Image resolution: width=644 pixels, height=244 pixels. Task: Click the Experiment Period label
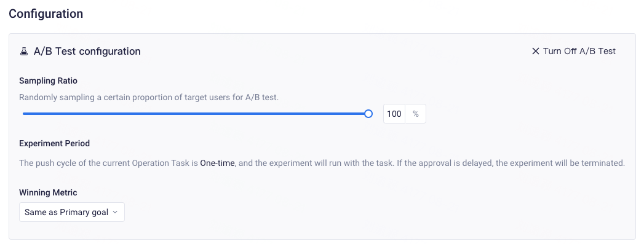(55, 144)
